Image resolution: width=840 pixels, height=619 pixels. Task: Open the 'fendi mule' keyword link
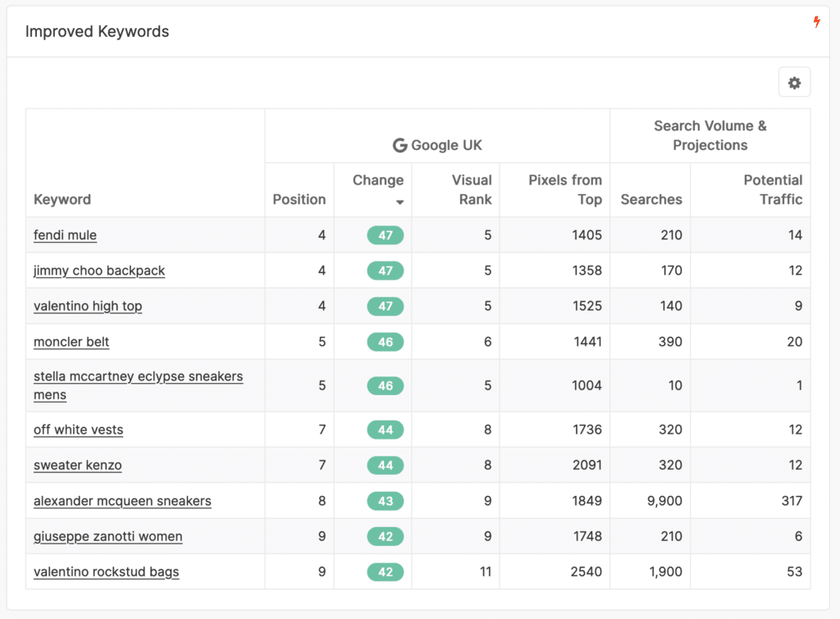point(65,235)
